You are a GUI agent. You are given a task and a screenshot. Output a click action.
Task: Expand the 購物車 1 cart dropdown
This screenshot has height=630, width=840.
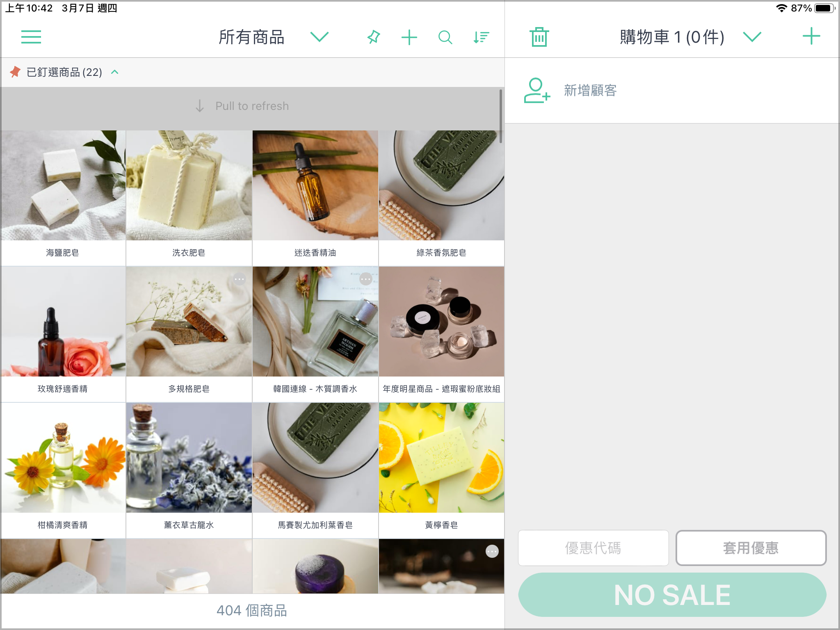click(x=752, y=37)
